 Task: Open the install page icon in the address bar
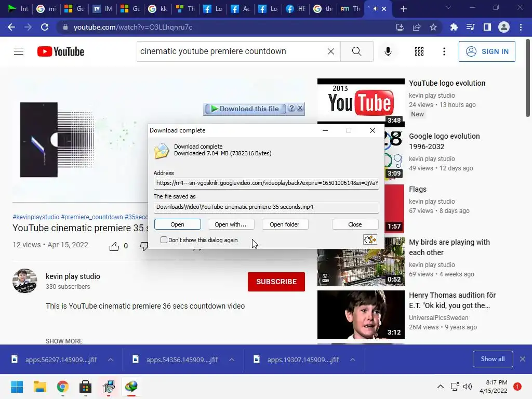pyautogui.click(x=400, y=27)
